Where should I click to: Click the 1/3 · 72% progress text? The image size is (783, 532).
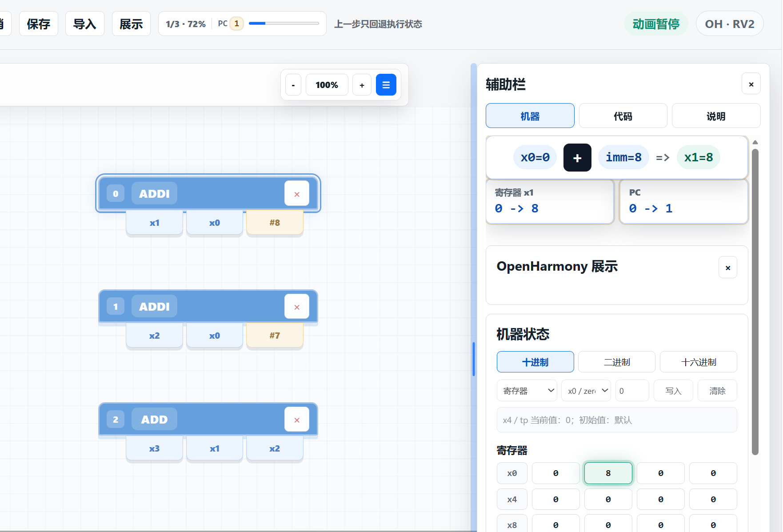tap(186, 24)
